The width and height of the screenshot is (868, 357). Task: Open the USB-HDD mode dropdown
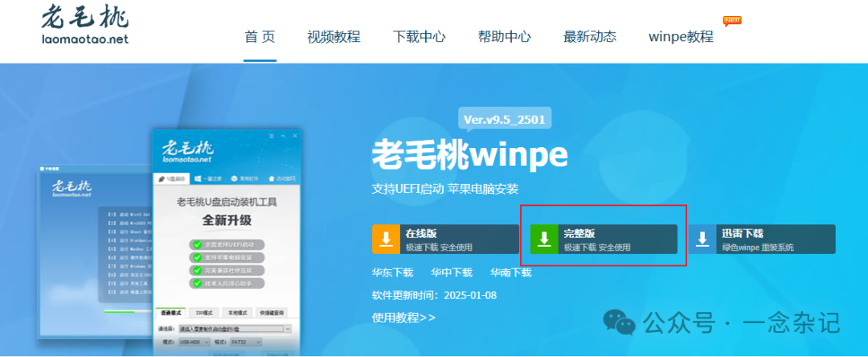click(194, 343)
